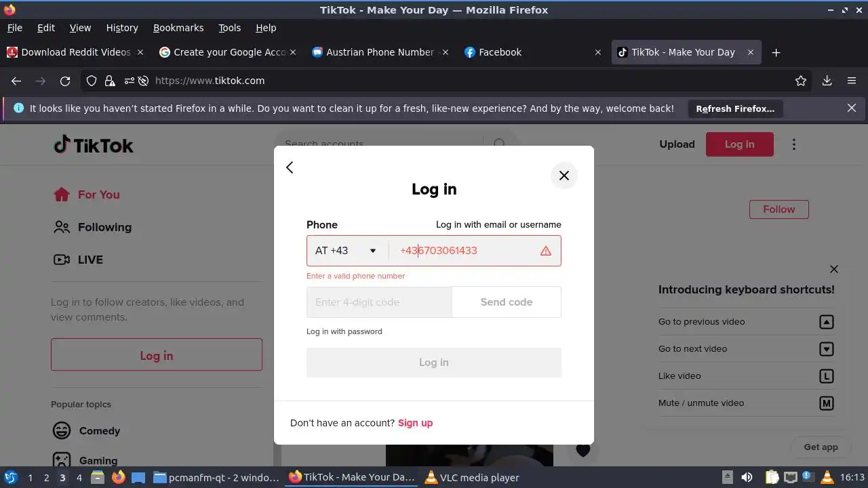
Task: Open the three-dot more options menu
Action: [794, 144]
